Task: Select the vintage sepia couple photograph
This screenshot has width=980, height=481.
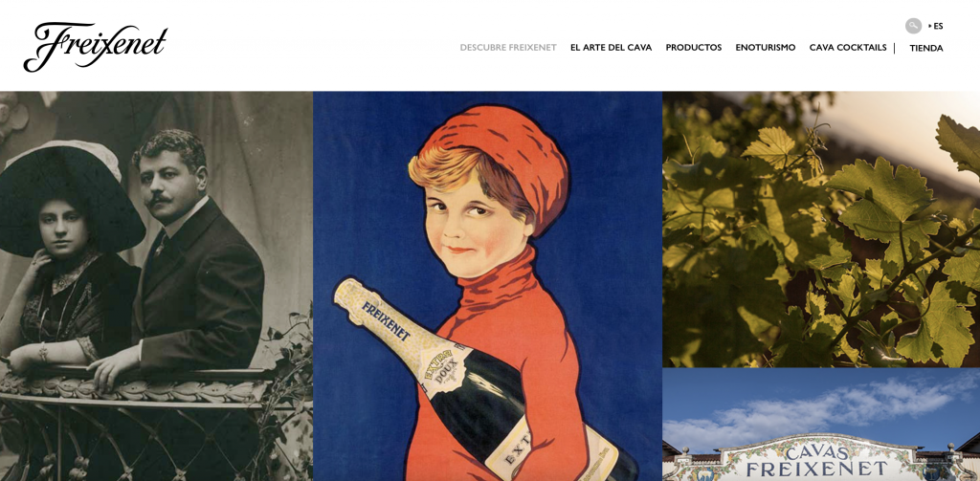Action: 156,286
